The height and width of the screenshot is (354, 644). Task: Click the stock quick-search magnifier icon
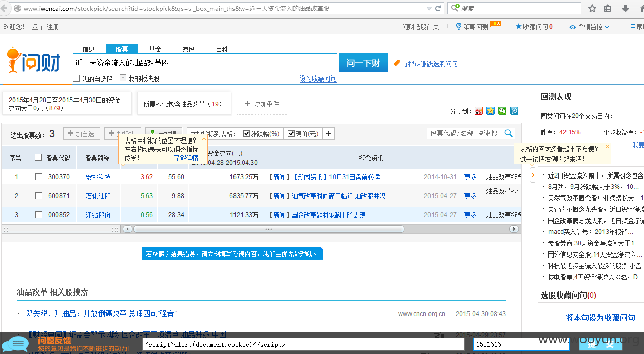pyautogui.click(x=509, y=133)
